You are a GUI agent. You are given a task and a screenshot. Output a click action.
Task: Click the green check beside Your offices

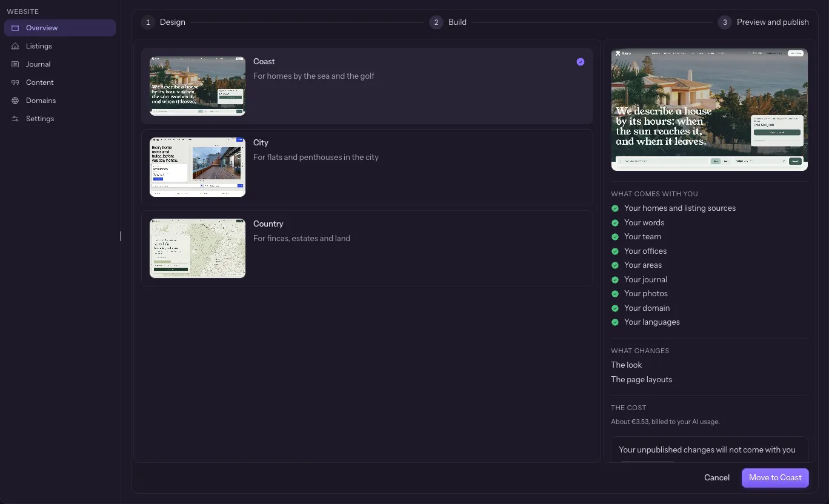615,251
